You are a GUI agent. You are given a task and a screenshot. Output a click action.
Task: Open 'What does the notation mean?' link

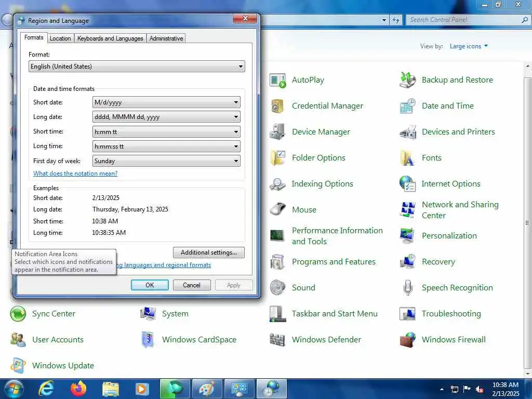75,174
